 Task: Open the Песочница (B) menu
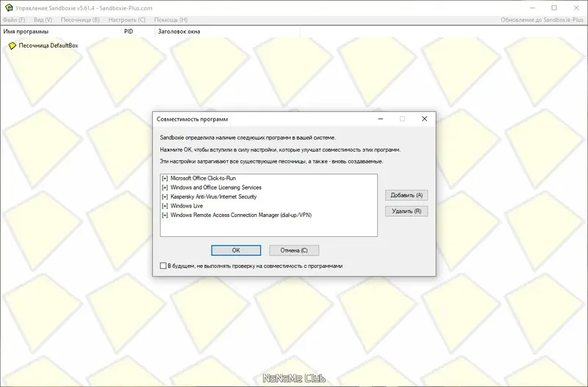coord(80,20)
